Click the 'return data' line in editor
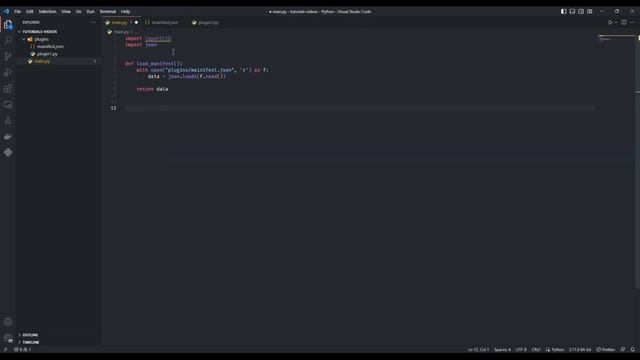Screen dimensions: 640x360 pyautogui.click(x=152, y=89)
